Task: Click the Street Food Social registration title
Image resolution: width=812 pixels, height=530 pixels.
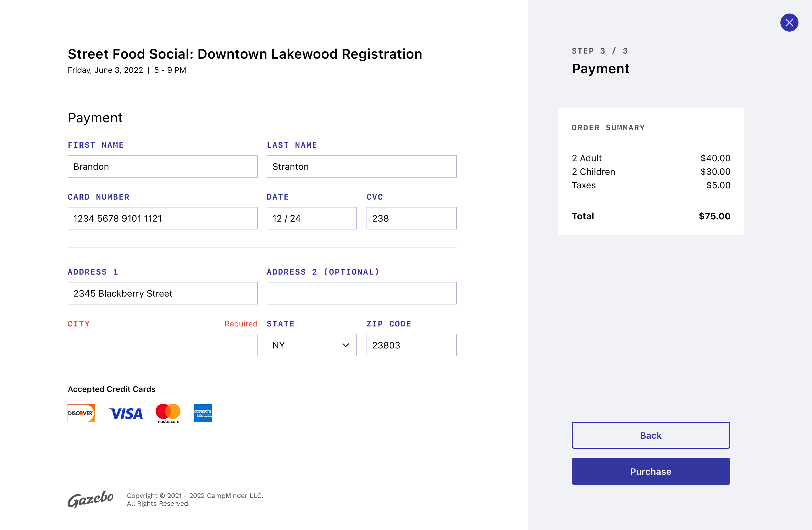Action: point(245,54)
